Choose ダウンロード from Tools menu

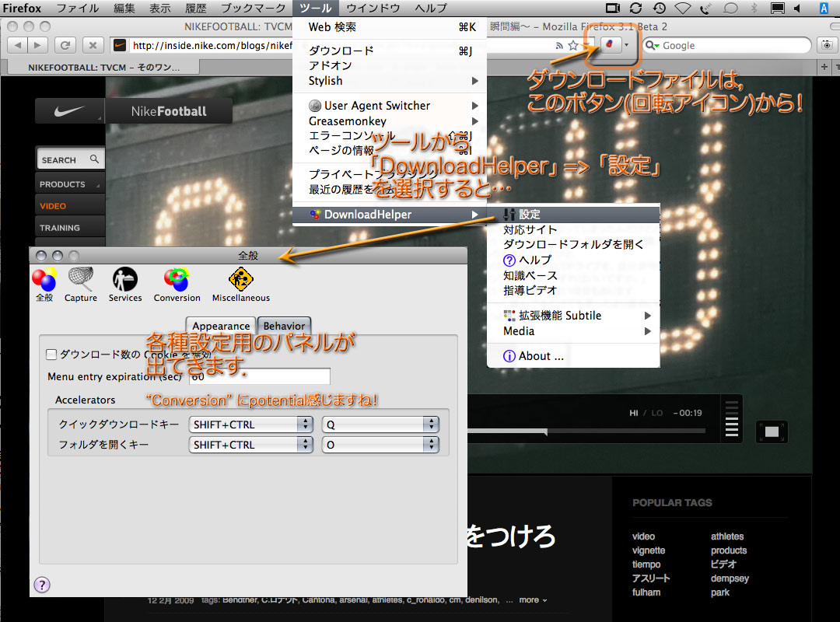point(390,51)
